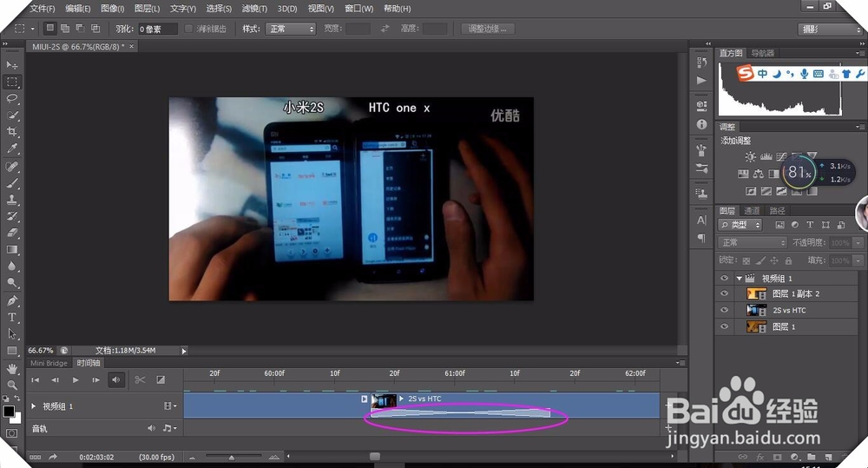Click the 调整边缘 button

488,29
